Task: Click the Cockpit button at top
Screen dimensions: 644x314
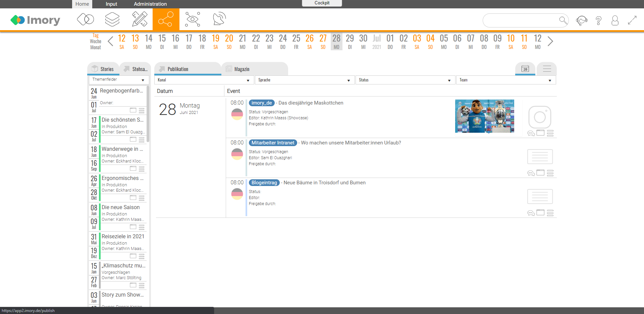Action: (322, 3)
